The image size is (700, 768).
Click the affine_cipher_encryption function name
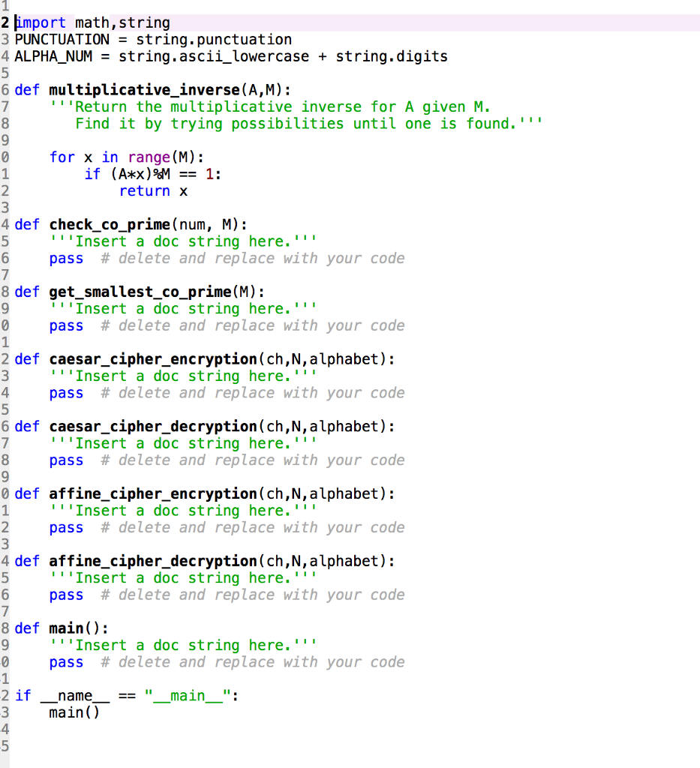coord(153,493)
